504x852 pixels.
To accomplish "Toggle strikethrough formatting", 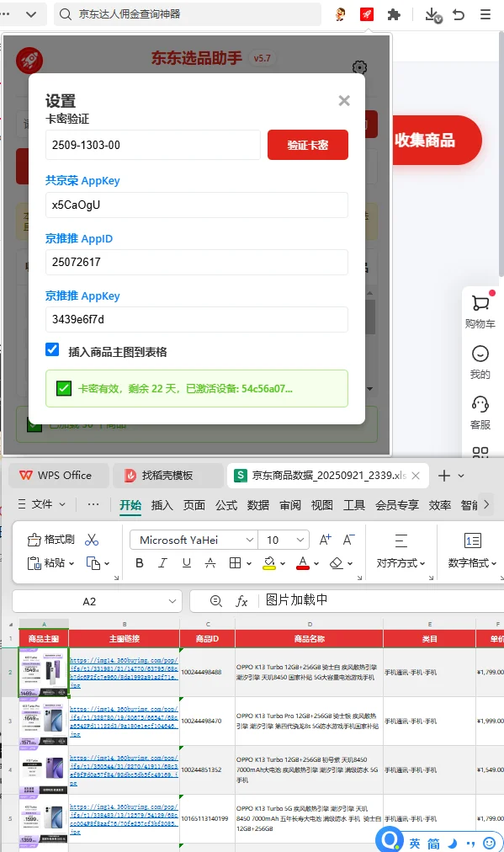I will click(x=210, y=563).
